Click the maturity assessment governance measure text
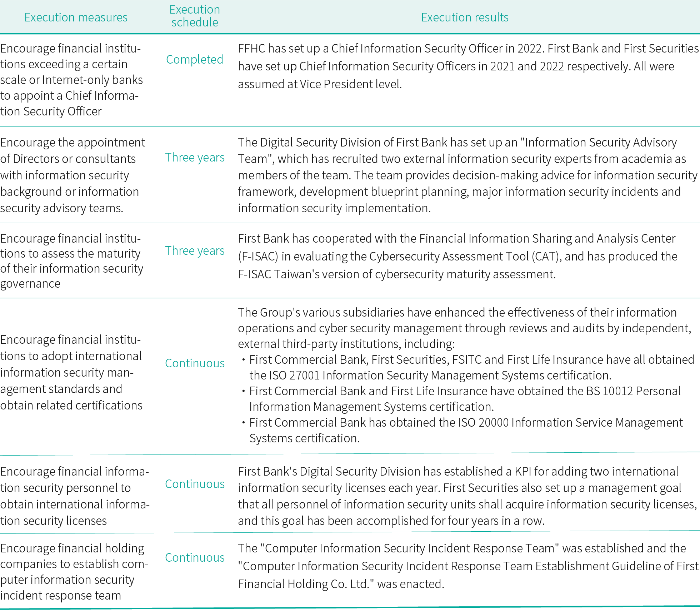700x611 pixels. 71,261
